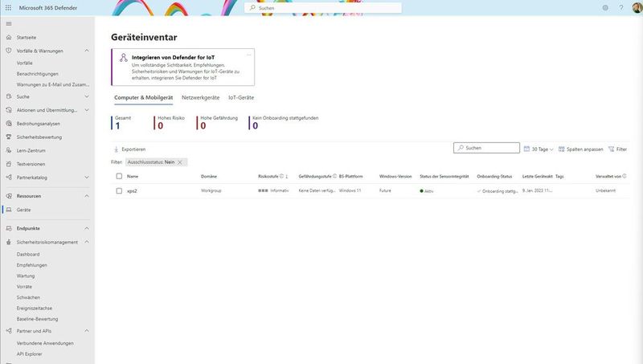Click the Ressourcen section icon
The image size is (643, 364).
click(9, 196)
